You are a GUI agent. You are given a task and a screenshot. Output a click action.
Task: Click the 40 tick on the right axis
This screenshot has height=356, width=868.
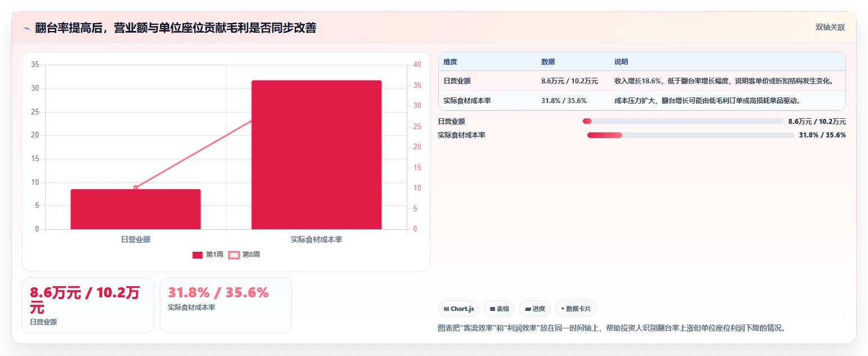417,65
